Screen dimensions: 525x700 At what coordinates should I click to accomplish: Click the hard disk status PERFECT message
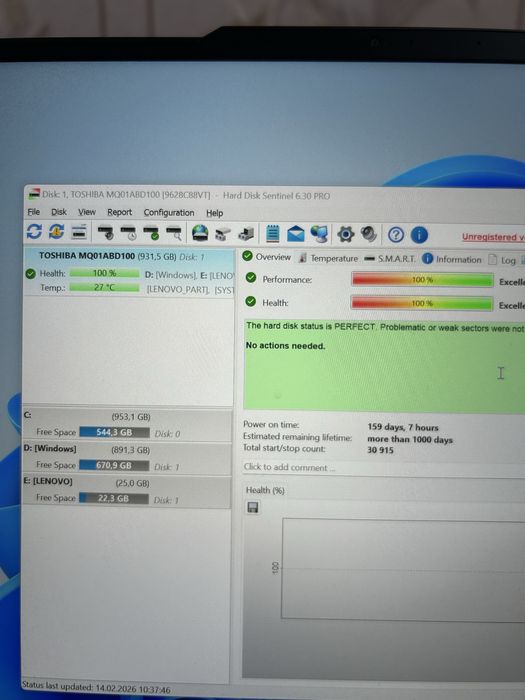[x=385, y=327]
